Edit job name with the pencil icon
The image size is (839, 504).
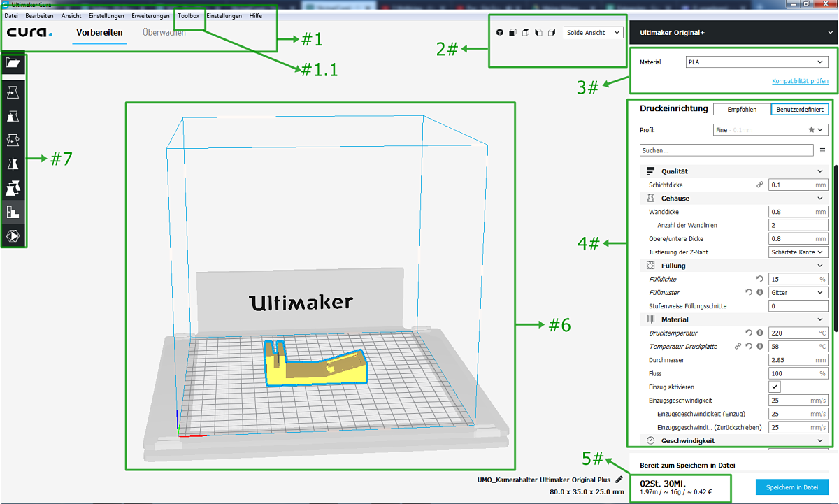point(619,480)
